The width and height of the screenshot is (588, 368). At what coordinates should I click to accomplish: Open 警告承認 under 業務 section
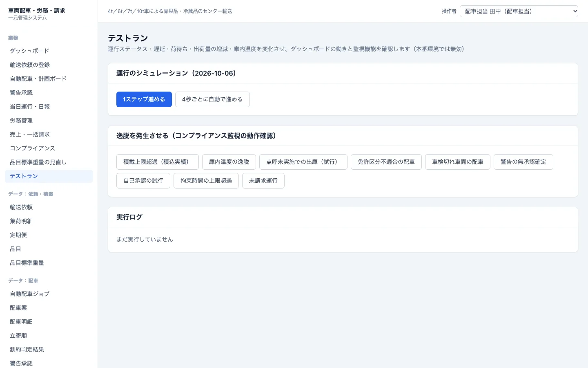49,93
